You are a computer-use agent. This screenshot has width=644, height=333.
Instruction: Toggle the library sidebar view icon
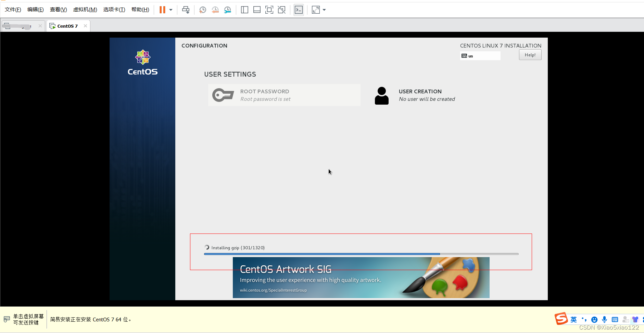click(x=244, y=10)
